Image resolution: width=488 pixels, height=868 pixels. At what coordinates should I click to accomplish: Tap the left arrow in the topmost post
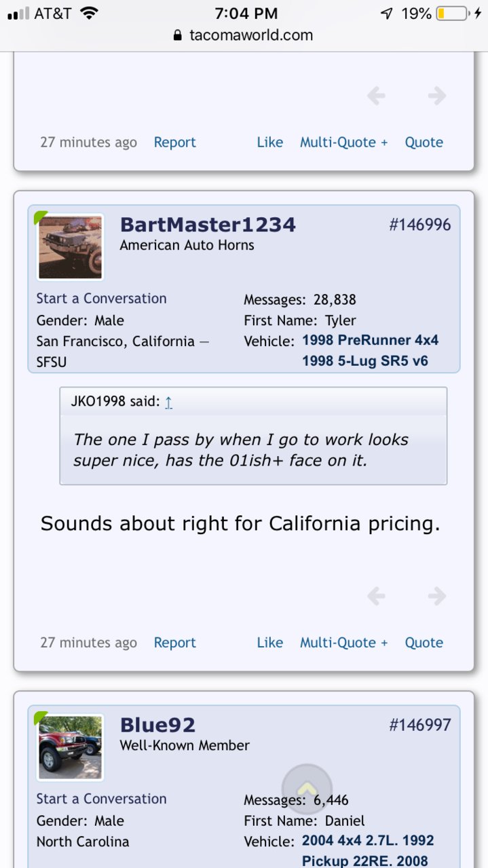tap(376, 96)
